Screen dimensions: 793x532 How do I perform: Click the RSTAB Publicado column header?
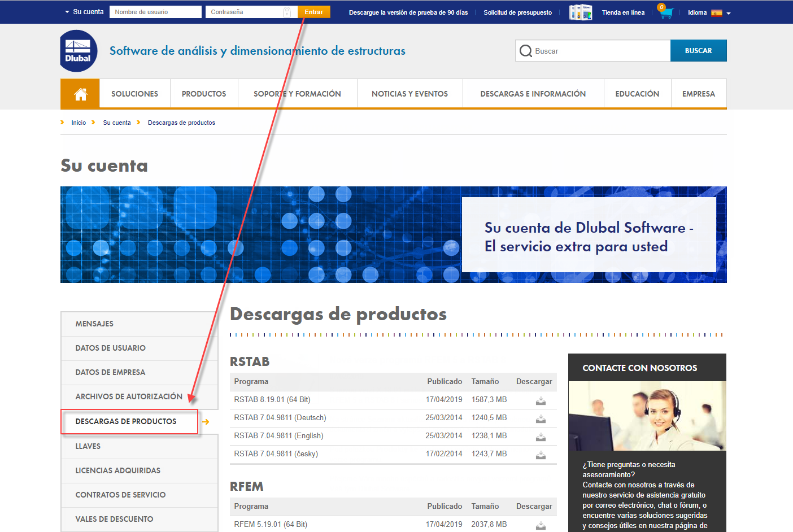(445, 382)
